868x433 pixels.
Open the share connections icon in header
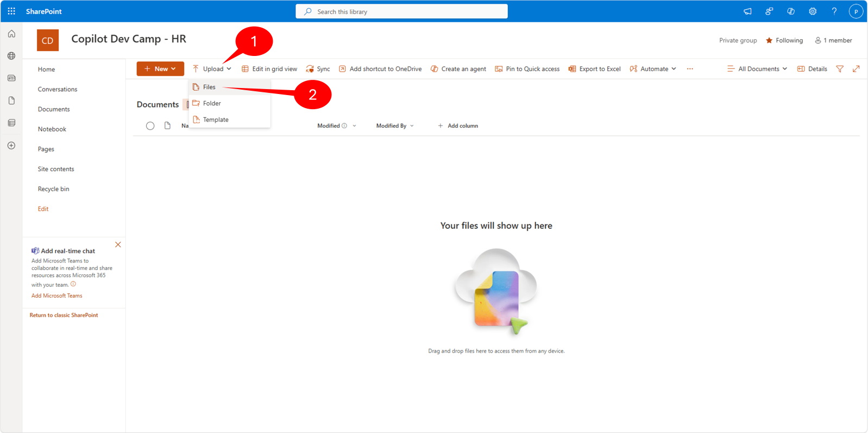[769, 11]
